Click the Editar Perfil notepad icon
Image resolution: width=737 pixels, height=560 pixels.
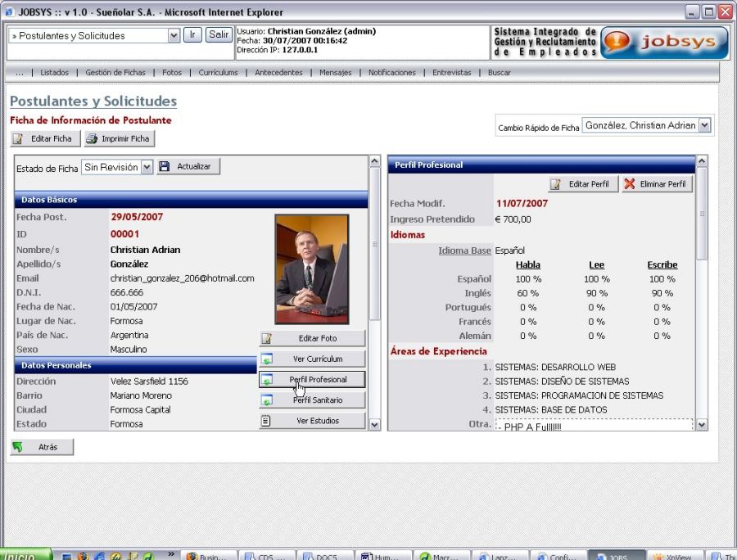556,184
